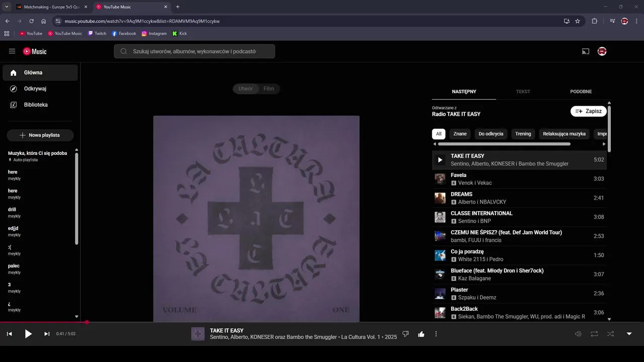Click the YouTube Music logo

[35, 51]
